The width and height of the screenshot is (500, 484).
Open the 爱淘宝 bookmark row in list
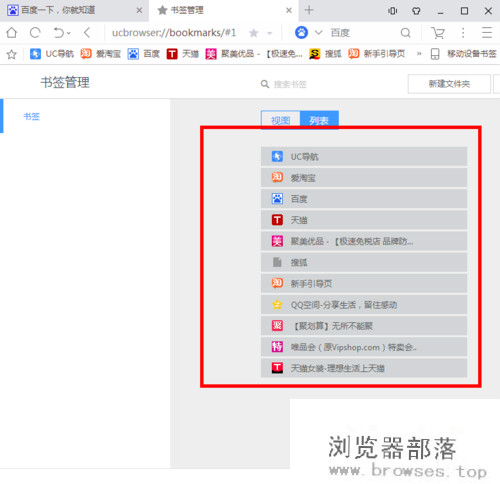coord(364,178)
